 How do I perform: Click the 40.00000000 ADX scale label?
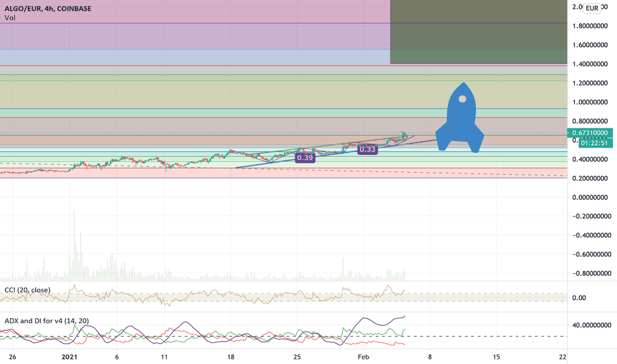click(x=591, y=325)
